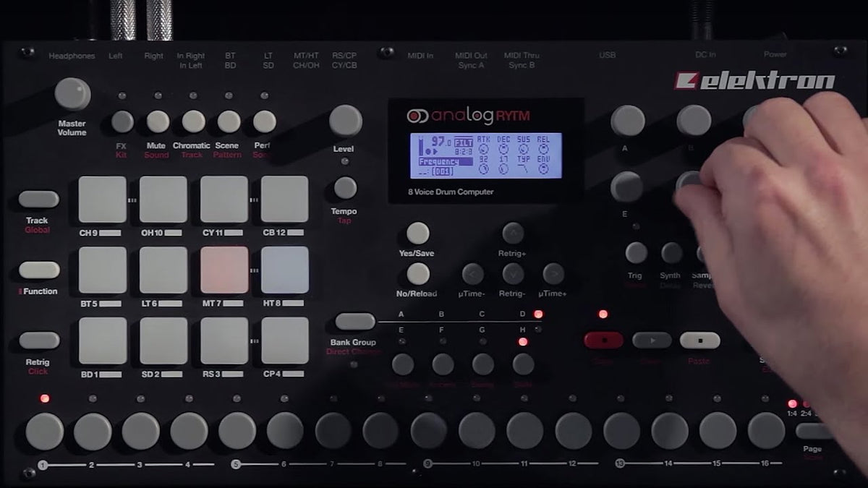Click the bank C/G Swing button
Image resolution: width=868 pixels, height=488 pixels.
point(482,364)
